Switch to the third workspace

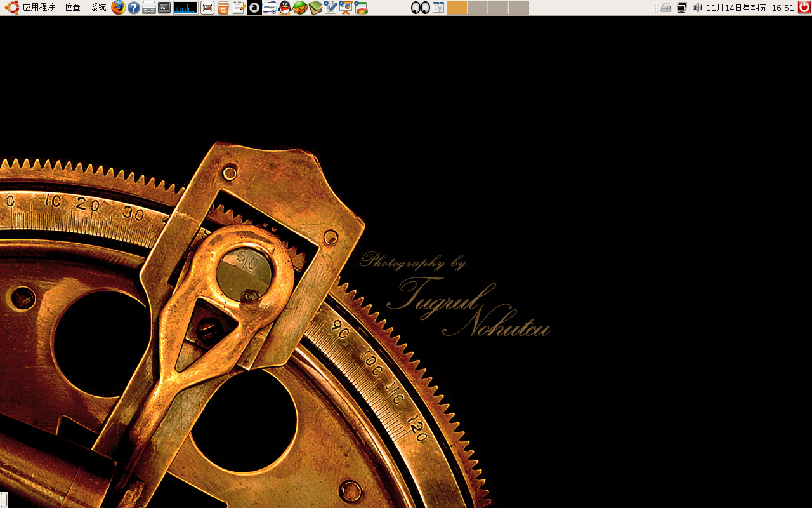[498, 8]
